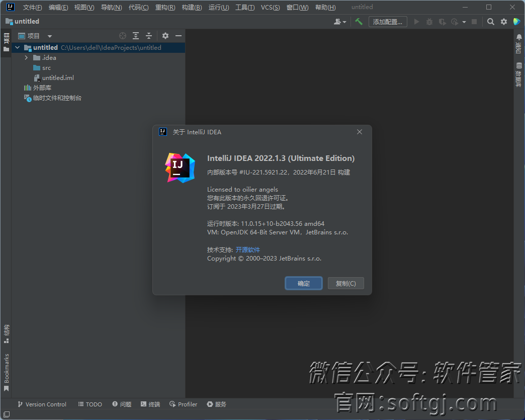Open the 开源软件 link
Viewport: 525px width, 420px height.
[248, 249]
